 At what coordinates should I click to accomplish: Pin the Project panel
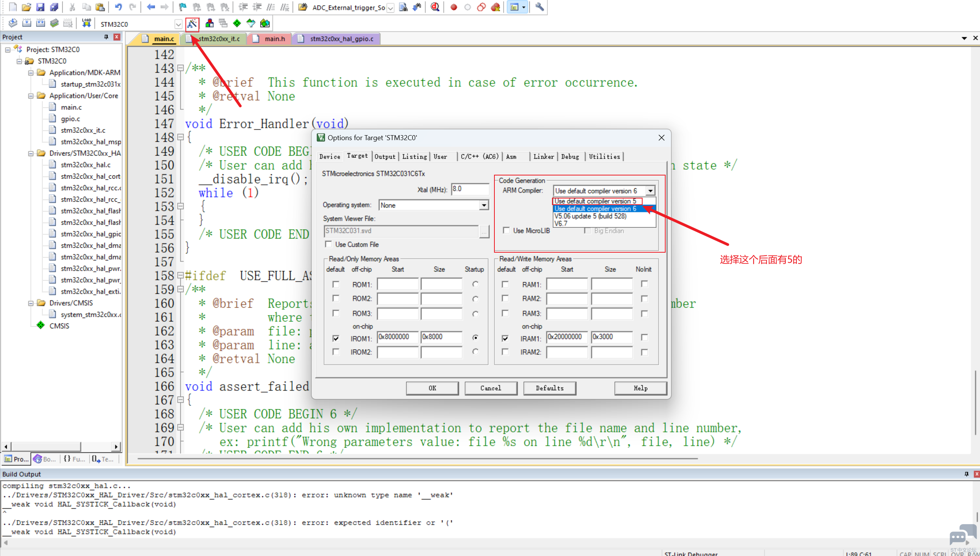click(x=106, y=37)
